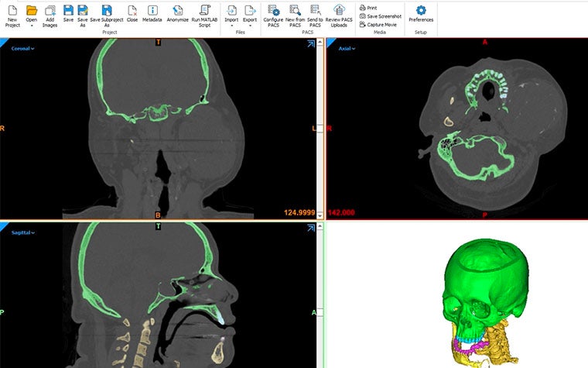Print the current view

click(368, 8)
